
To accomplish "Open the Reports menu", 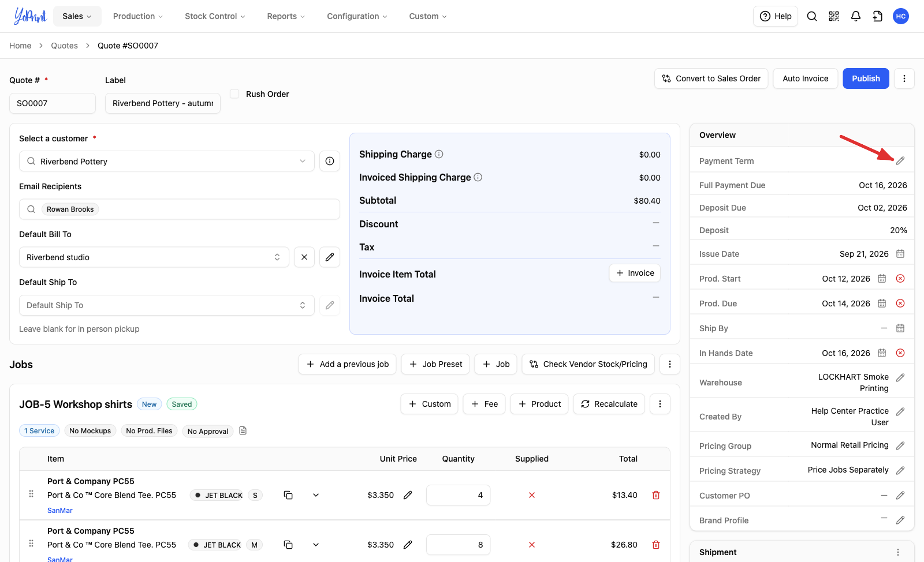I will [286, 16].
